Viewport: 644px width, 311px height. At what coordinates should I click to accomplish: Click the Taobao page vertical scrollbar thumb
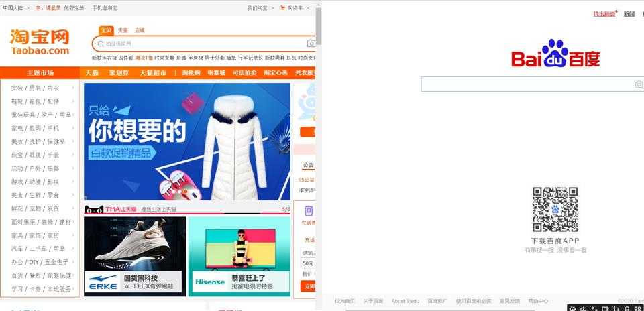point(318,26)
